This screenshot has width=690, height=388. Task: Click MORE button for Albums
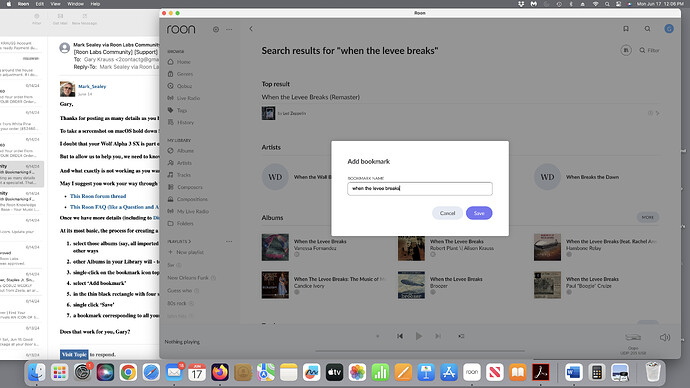pyautogui.click(x=647, y=217)
